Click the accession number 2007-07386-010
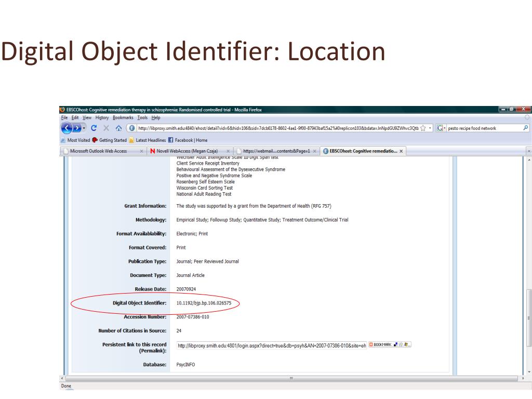This screenshot has width=532, height=399. 192,317
